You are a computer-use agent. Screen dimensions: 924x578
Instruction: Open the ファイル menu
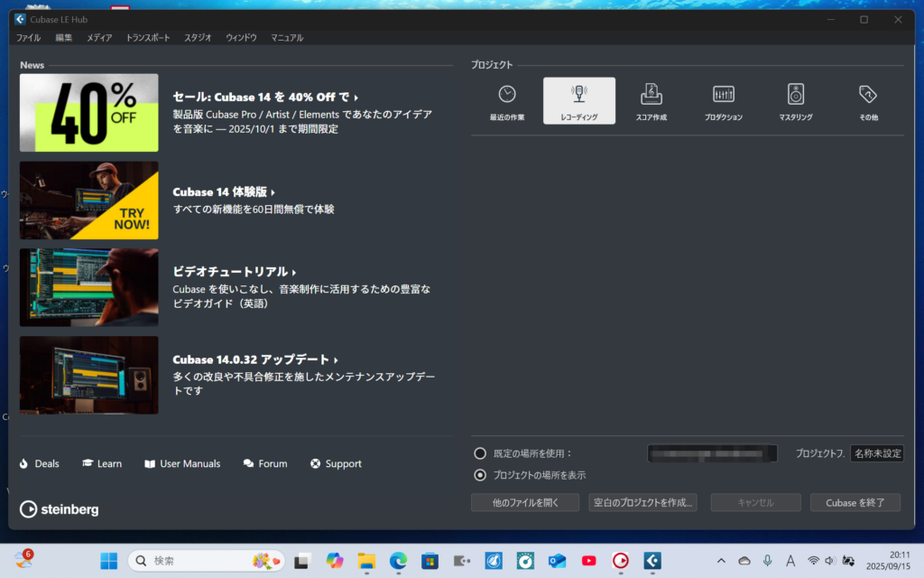click(x=28, y=38)
